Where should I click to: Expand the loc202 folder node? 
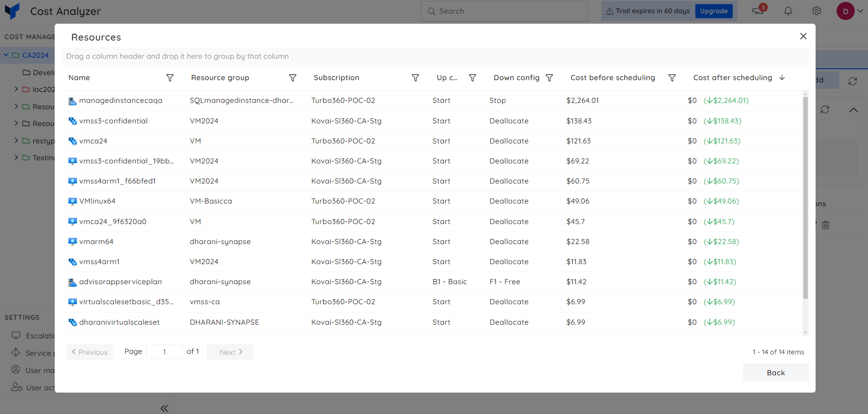(16, 89)
